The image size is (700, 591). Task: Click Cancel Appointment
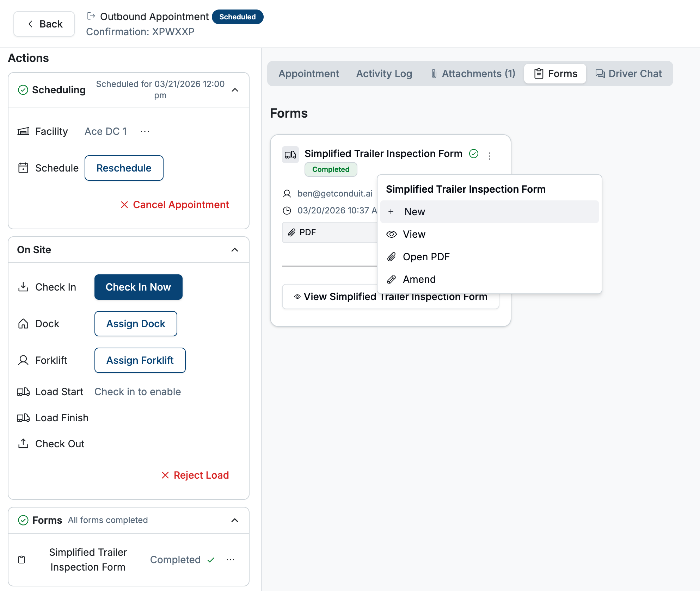click(x=175, y=205)
